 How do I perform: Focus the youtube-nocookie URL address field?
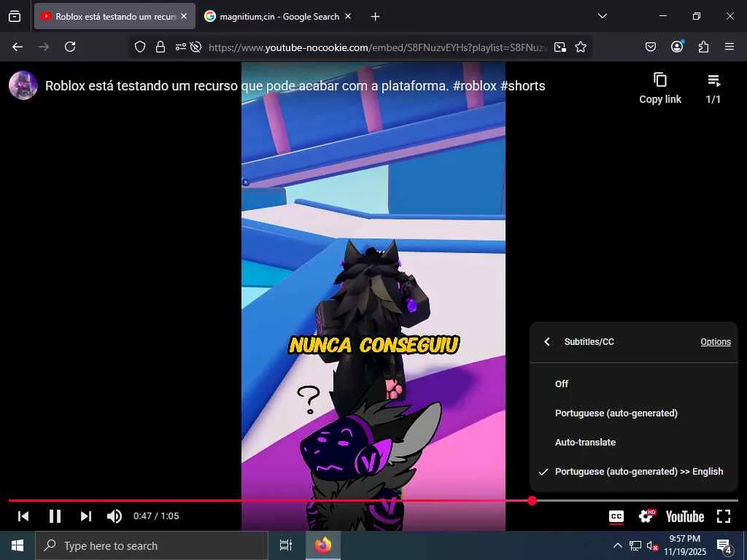(377, 47)
